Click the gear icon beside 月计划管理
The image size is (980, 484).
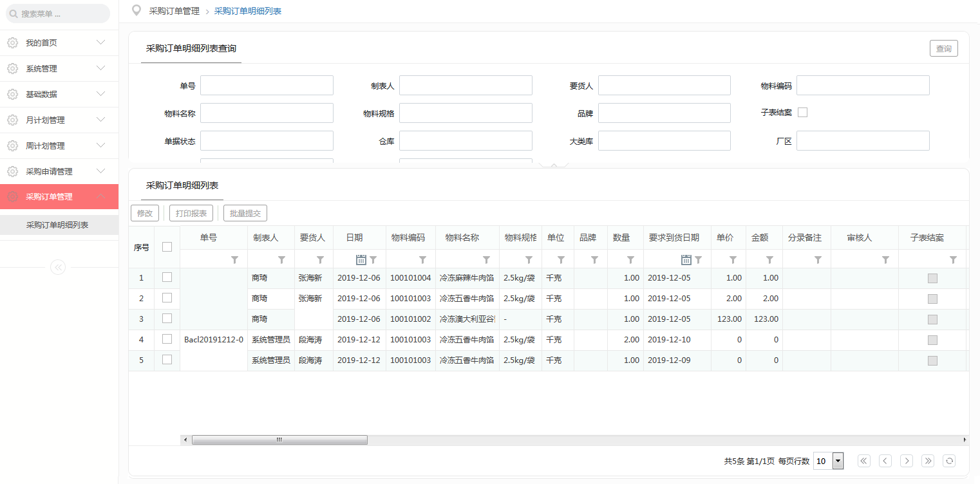12,120
